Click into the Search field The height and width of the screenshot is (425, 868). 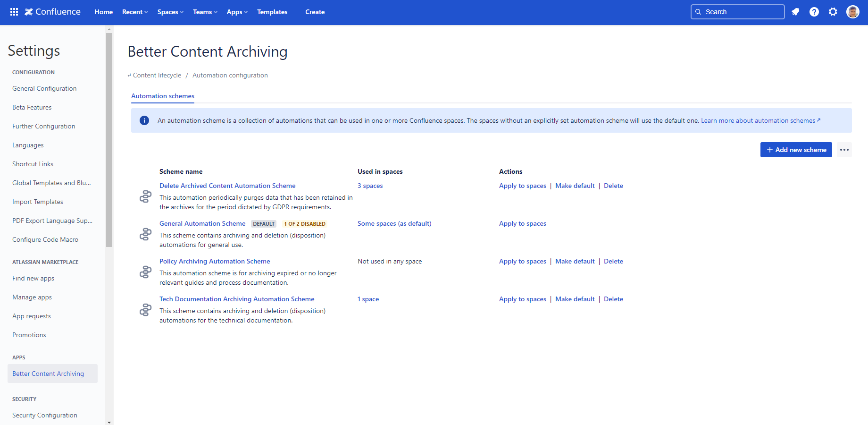point(738,12)
